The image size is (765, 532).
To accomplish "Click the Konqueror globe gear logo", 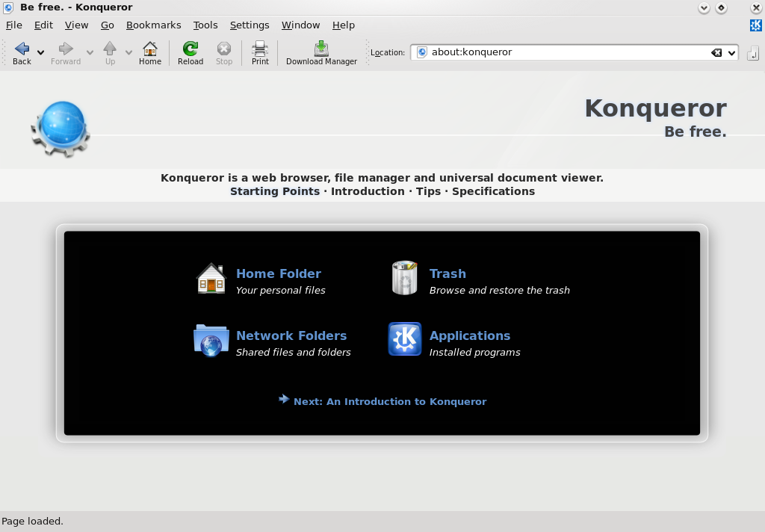I will click(61, 129).
